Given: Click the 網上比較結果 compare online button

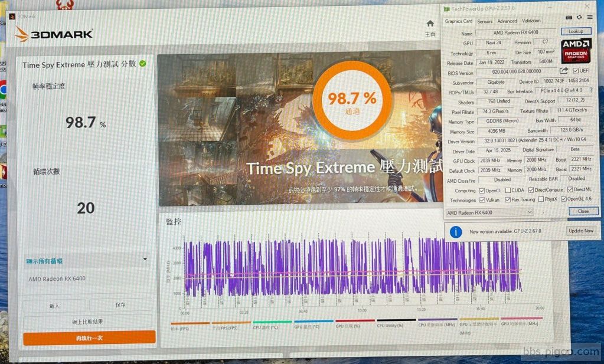Looking at the screenshot, I should click(87, 322).
